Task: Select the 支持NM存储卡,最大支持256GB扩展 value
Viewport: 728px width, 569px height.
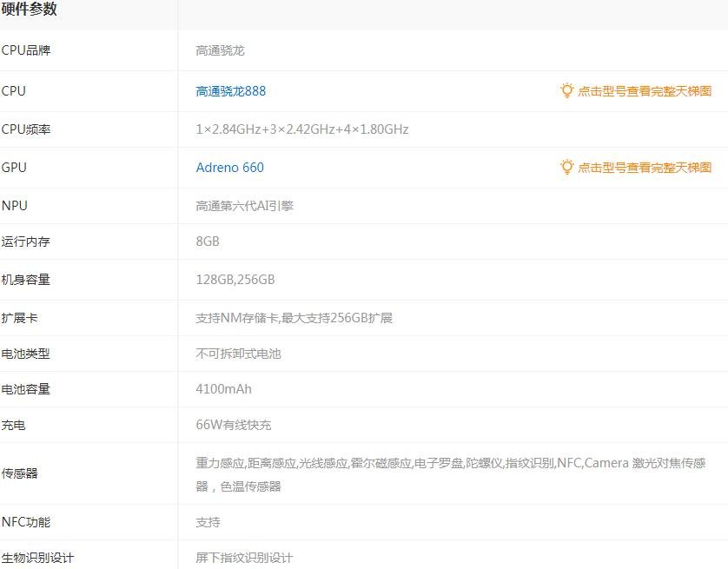Action: (x=295, y=318)
